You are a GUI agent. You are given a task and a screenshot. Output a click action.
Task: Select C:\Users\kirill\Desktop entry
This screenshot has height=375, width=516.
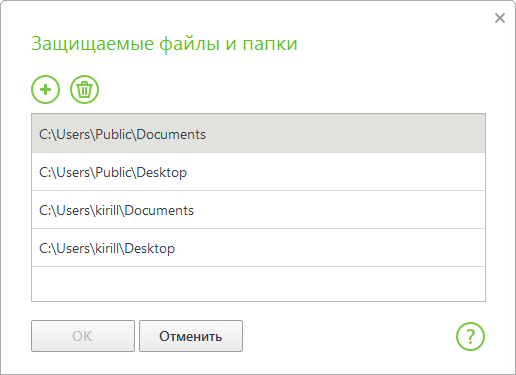(x=258, y=248)
